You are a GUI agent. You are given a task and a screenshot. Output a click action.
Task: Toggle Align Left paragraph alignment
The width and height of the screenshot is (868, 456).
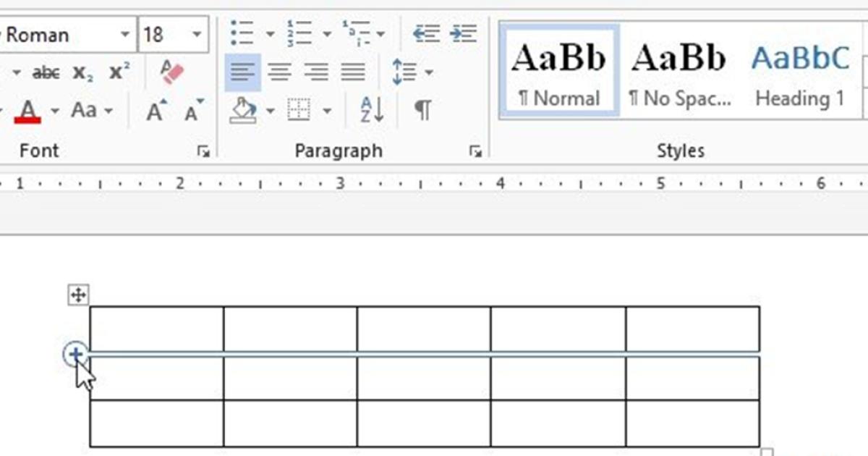click(243, 72)
